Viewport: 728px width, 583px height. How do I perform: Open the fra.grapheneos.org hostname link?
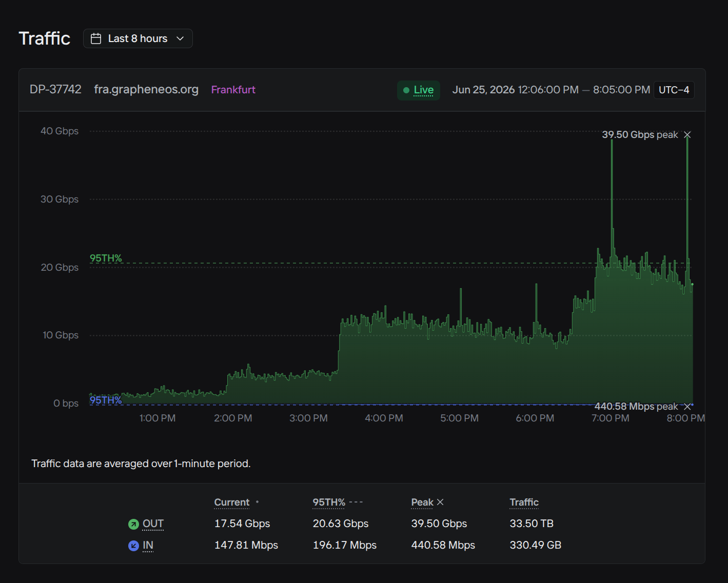coord(146,89)
